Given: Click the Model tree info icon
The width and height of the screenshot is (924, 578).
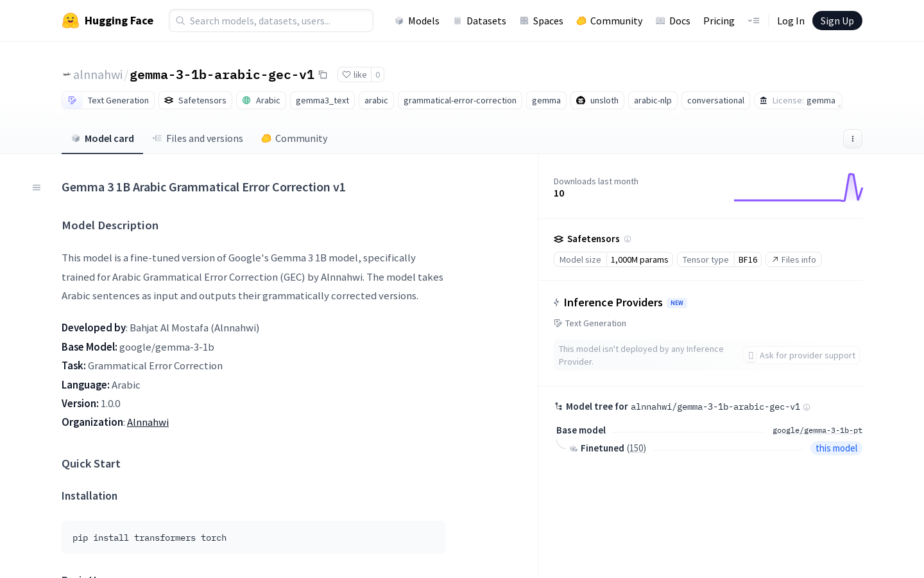Looking at the screenshot, I should [x=807, y=407].
